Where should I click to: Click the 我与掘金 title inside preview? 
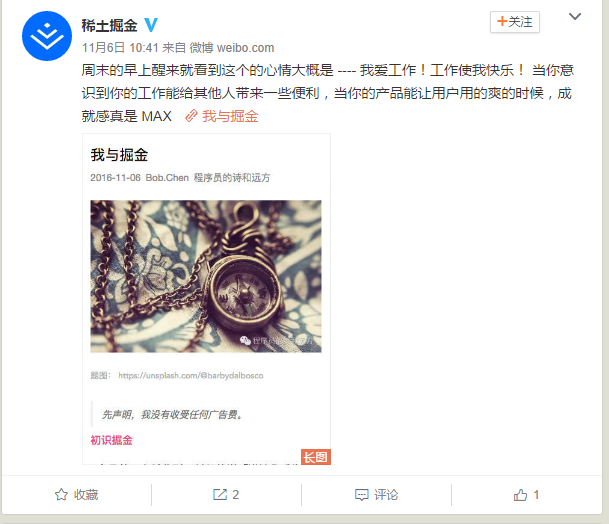click(119, 155)
